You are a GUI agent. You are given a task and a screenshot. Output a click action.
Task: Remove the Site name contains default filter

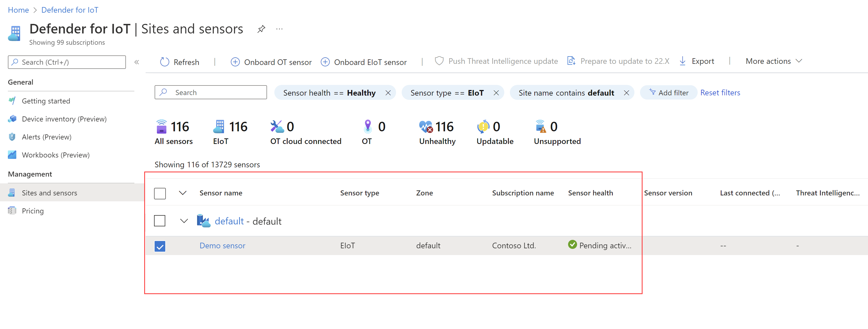[626, 93]
